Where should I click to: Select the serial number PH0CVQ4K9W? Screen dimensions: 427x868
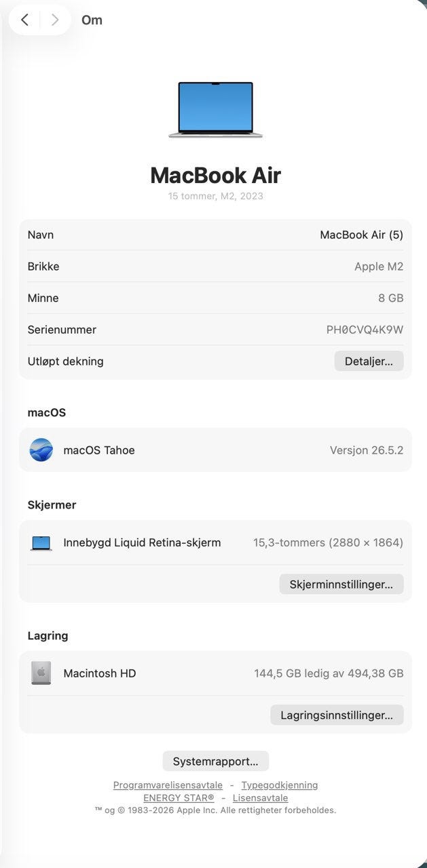[365, 330]
